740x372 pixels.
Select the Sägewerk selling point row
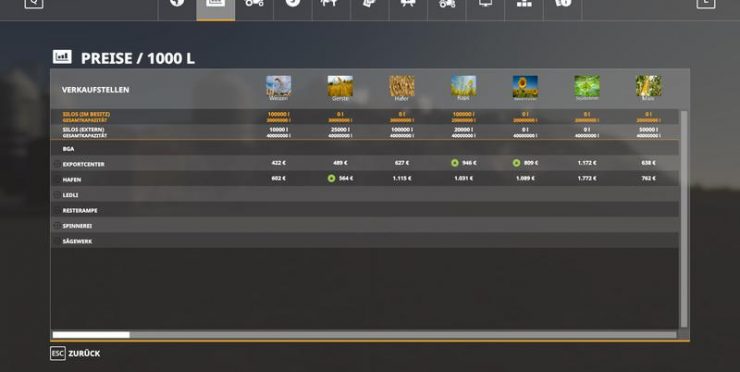tap(365, 241)
